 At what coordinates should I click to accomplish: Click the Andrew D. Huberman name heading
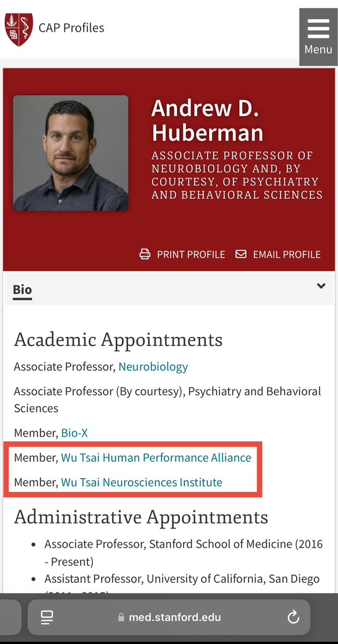click(x=208, y=120)
